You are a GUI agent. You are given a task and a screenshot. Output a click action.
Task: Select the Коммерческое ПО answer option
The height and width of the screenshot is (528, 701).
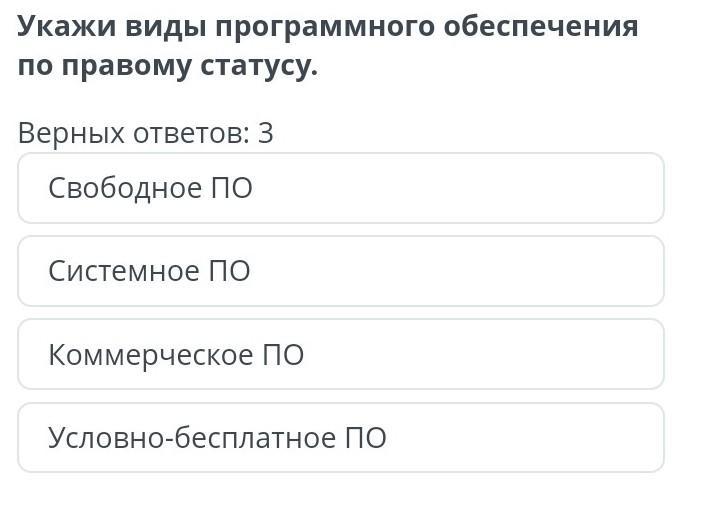point(341,355)
